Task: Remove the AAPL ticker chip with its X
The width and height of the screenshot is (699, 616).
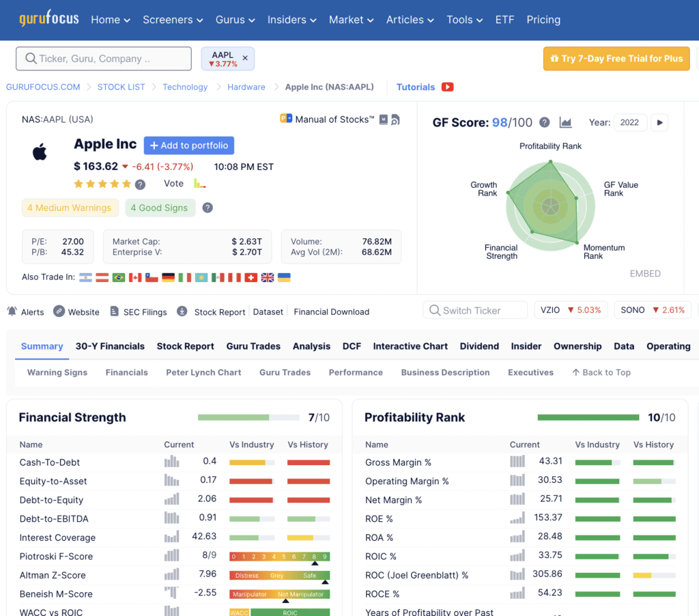Action: [245, 58]
